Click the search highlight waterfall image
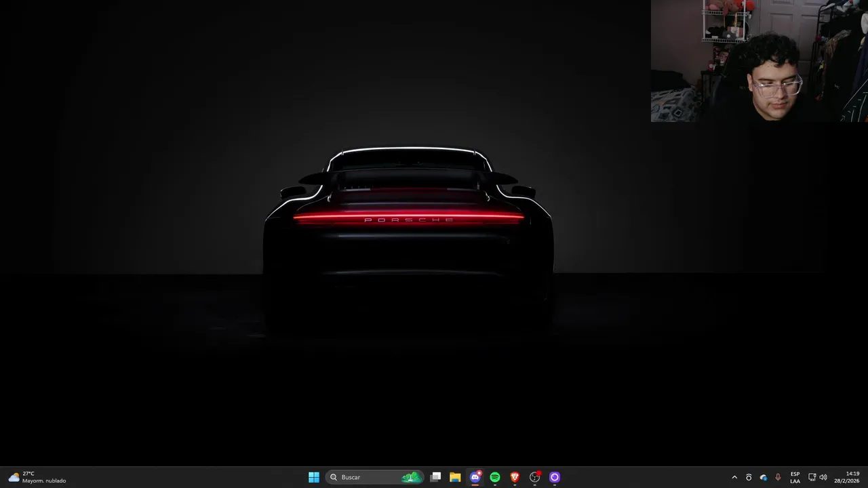This screenshot has height=488, width=868. pyautogui.click(x=411, y=477)
